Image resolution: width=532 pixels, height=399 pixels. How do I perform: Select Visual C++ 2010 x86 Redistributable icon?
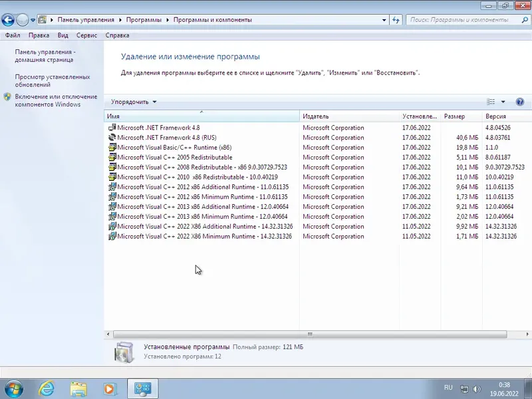pos(112,177)
